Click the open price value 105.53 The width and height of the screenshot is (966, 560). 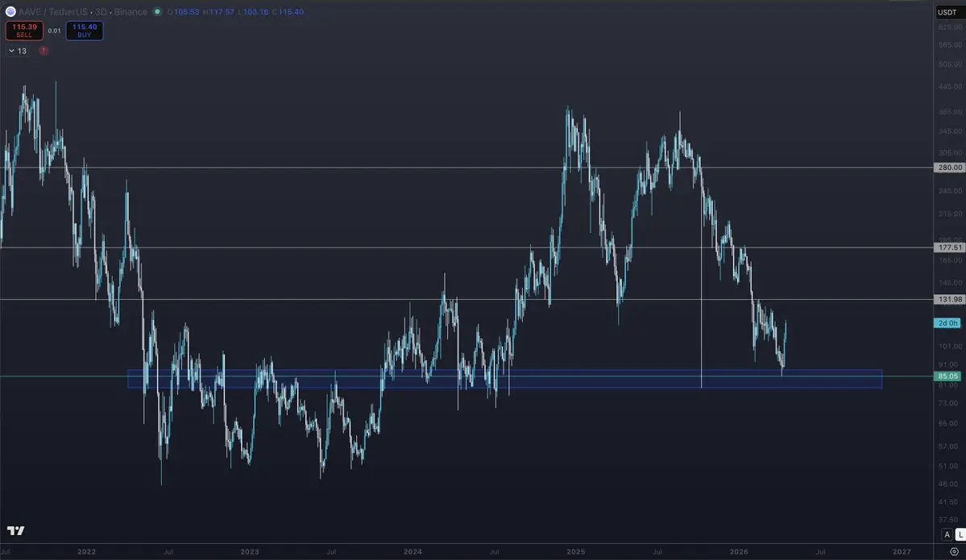[187, 12]
